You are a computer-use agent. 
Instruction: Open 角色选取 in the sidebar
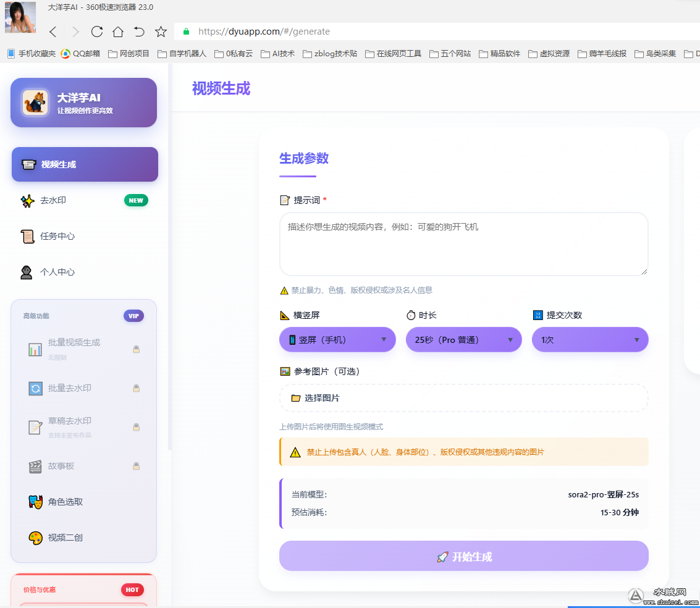(65, 502)
